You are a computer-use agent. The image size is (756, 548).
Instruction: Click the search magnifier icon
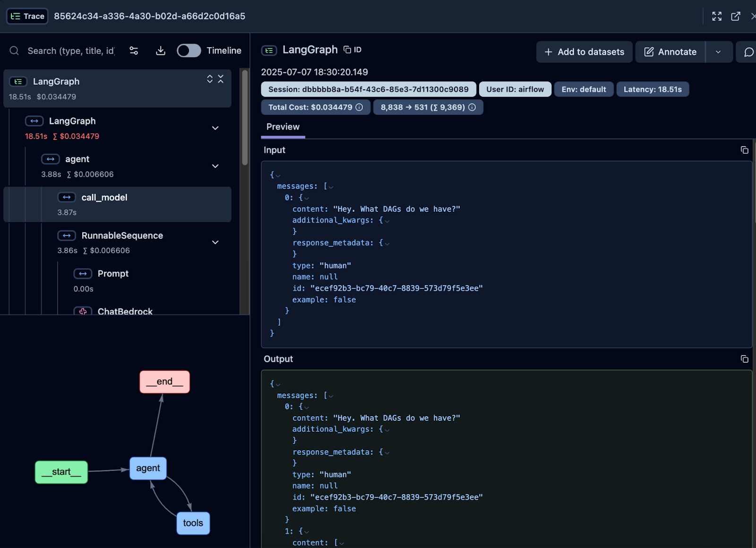point(14,51)
